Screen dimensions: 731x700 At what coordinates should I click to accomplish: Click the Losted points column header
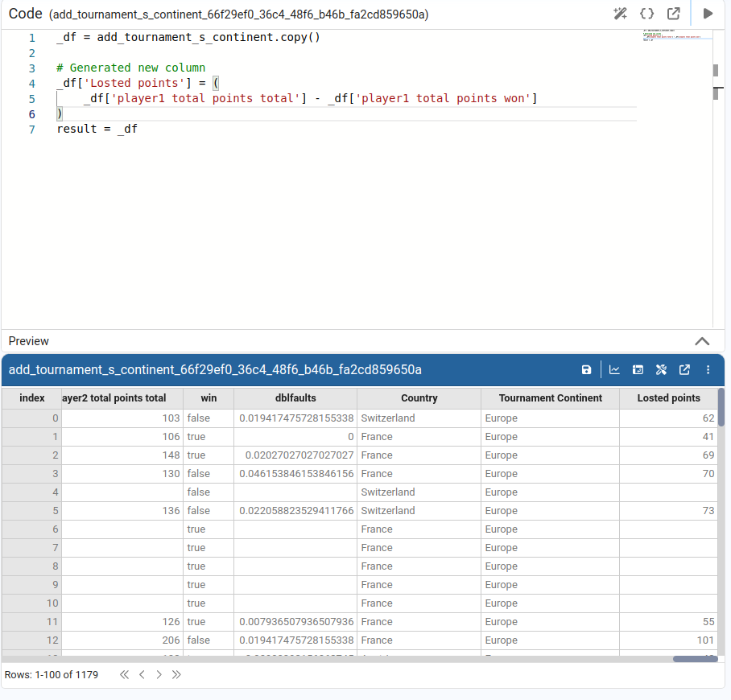668,398
